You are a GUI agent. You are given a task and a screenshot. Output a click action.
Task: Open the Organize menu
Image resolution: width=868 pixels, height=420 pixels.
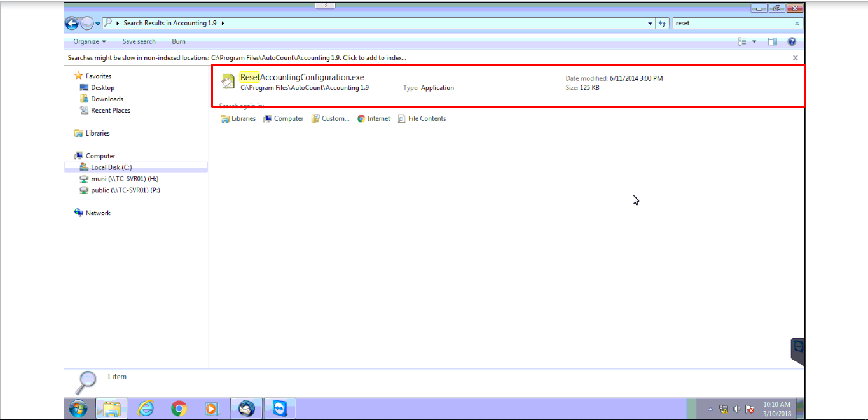click(x=90, y=41)
